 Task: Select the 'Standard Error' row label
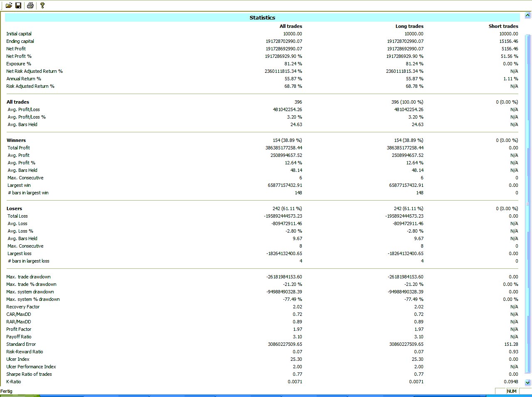point(21,344)
